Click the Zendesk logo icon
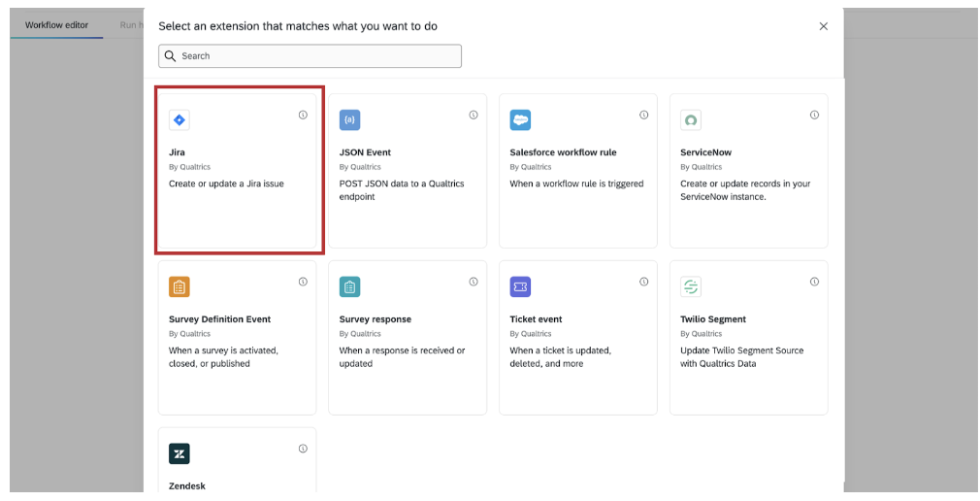Image resolution: width=980 pixels, height=501 pixels. (179, 453)
